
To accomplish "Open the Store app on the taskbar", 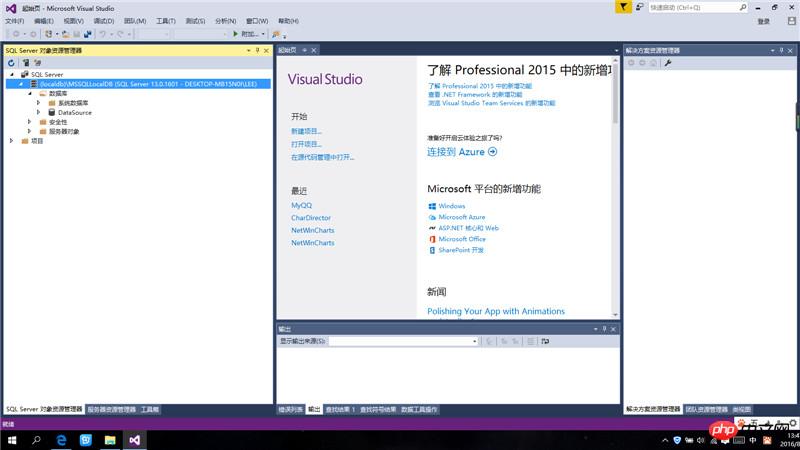I will (x=85, y=440).
